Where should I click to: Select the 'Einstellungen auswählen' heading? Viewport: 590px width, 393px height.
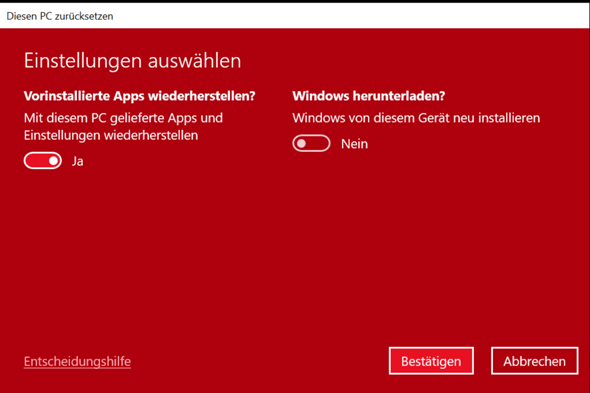(x=132, y=61)
